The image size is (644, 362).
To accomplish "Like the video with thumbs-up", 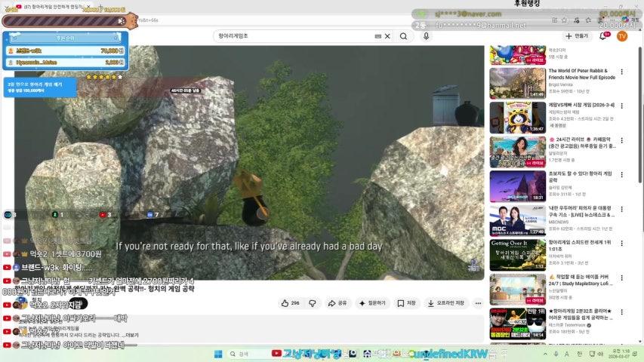I will [290, 303].
